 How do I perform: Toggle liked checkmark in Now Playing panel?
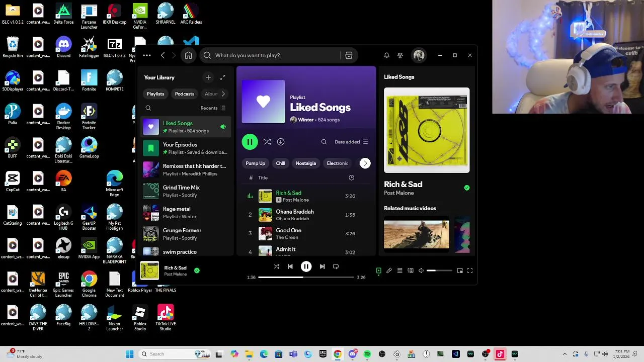tap(467, 188)
